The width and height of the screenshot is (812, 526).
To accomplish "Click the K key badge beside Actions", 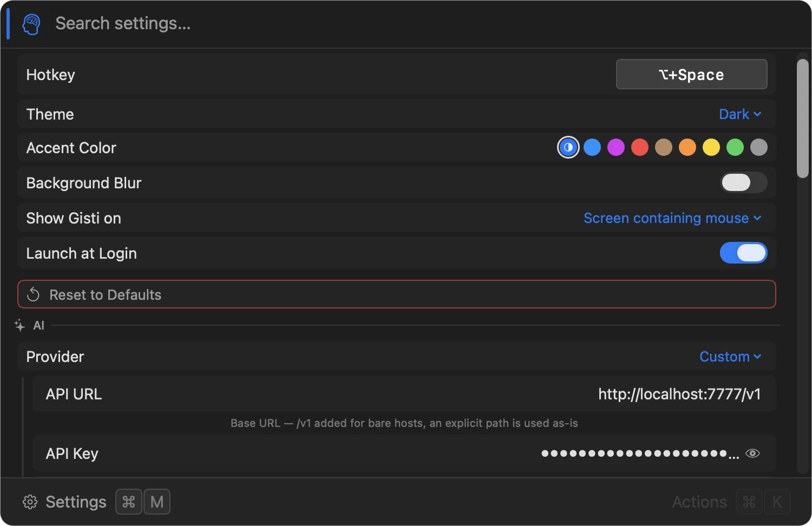I will click(777, 502).
